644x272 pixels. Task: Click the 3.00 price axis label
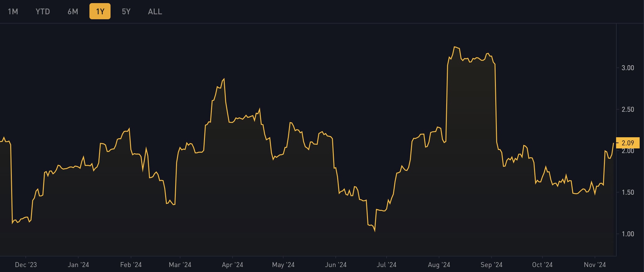coord(628,68)
